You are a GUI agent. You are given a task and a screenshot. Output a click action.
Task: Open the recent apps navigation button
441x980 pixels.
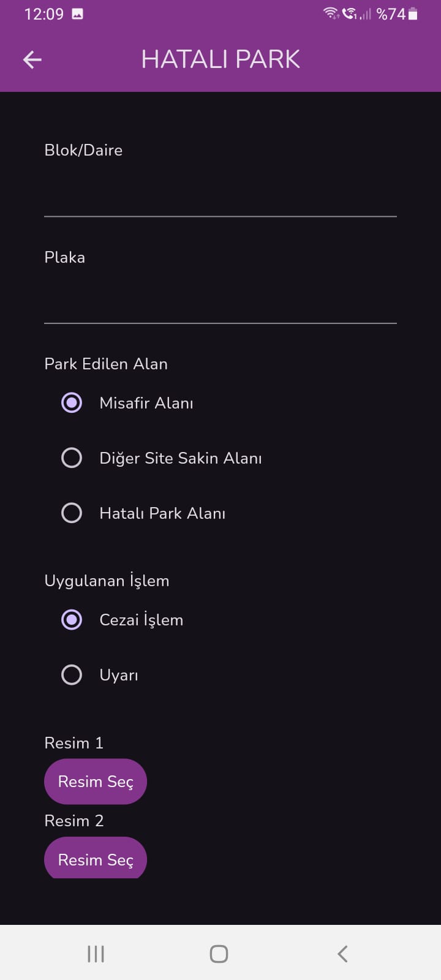click(x=96, y=954)
